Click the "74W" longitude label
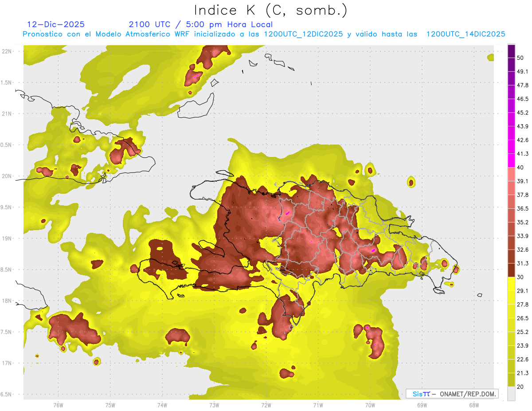This screenshot has height=411, width=532. [162, 405]
